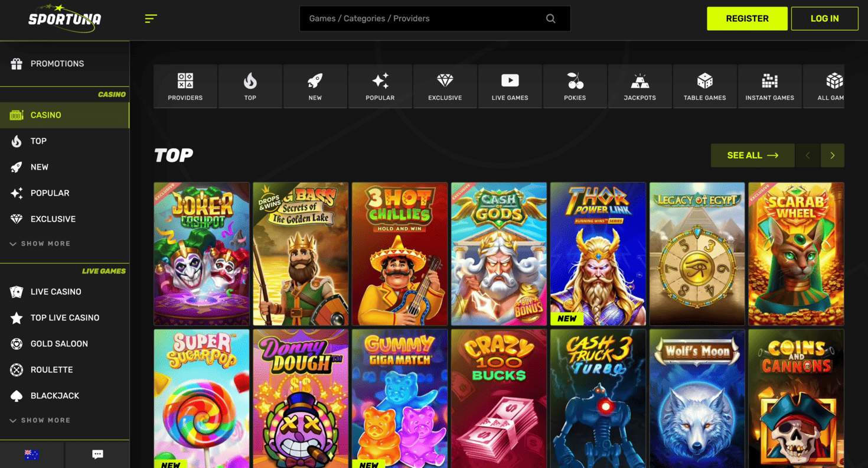
Task: Open the Donny Dough game
Action: 301,399
